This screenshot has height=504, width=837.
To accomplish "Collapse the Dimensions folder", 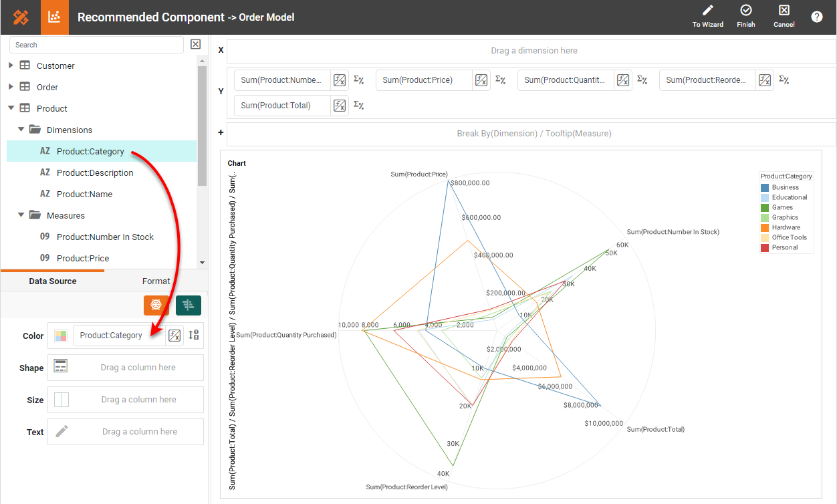I will [21, 130].
